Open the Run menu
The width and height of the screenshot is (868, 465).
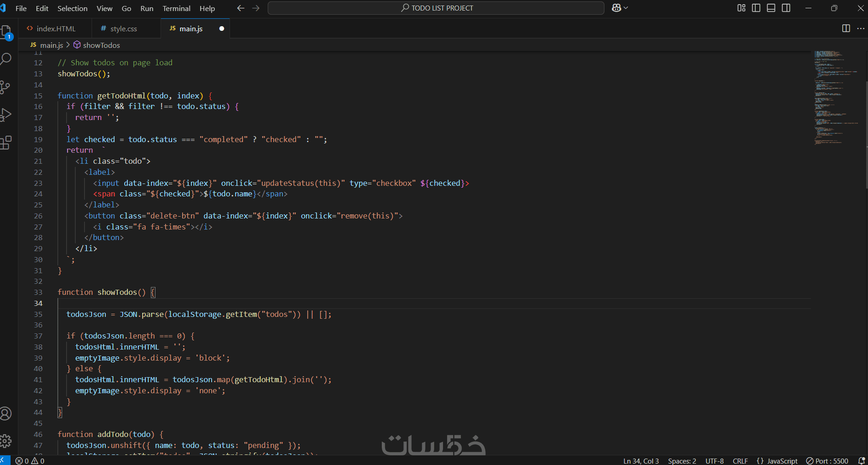[x=147, y=8]
